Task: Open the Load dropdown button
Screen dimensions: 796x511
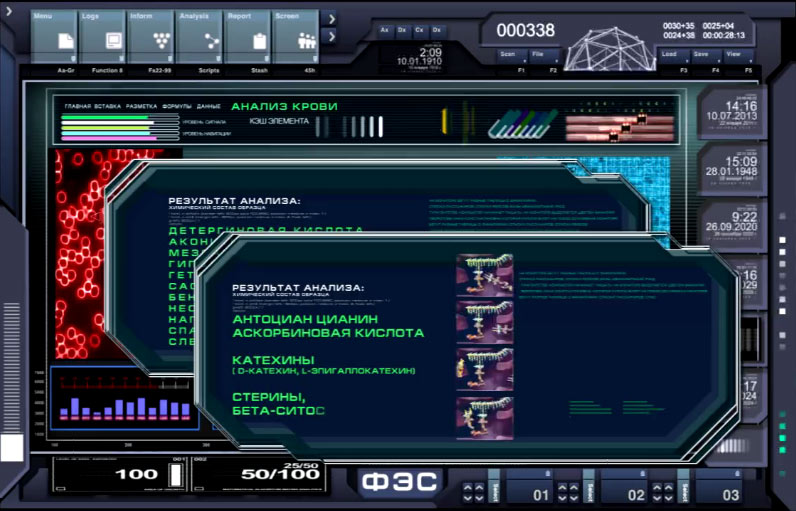Action: tap(674, 55)
